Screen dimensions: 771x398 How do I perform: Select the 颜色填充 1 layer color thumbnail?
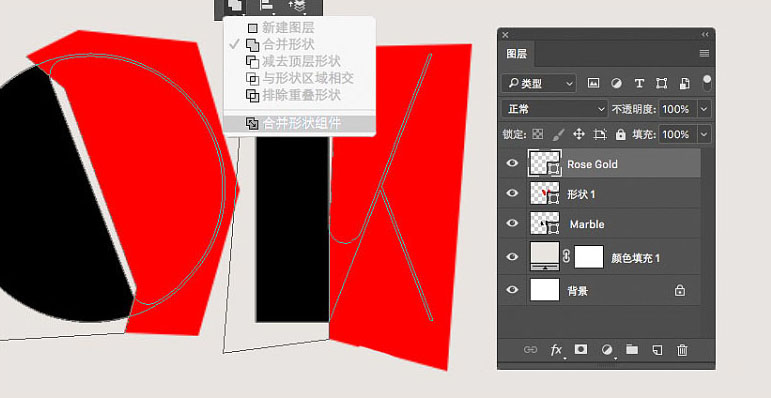tap(545, 256)
